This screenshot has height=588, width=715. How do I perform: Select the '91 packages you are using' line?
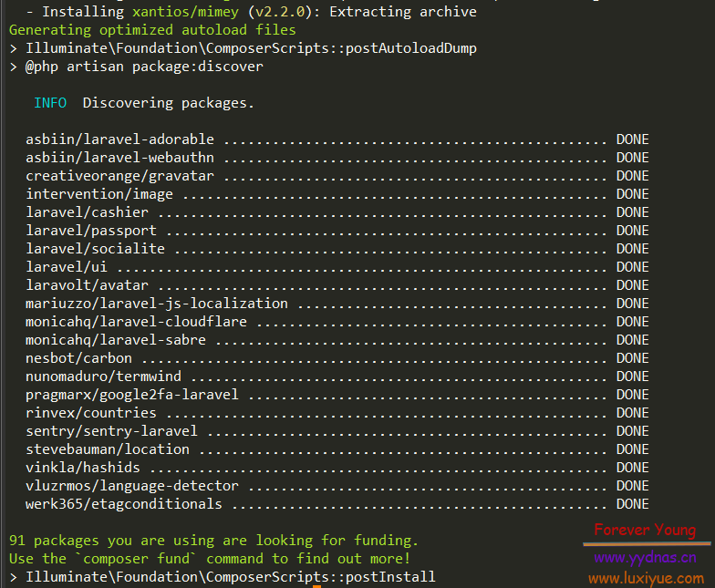pyautogui.click(x=213, y=541)
